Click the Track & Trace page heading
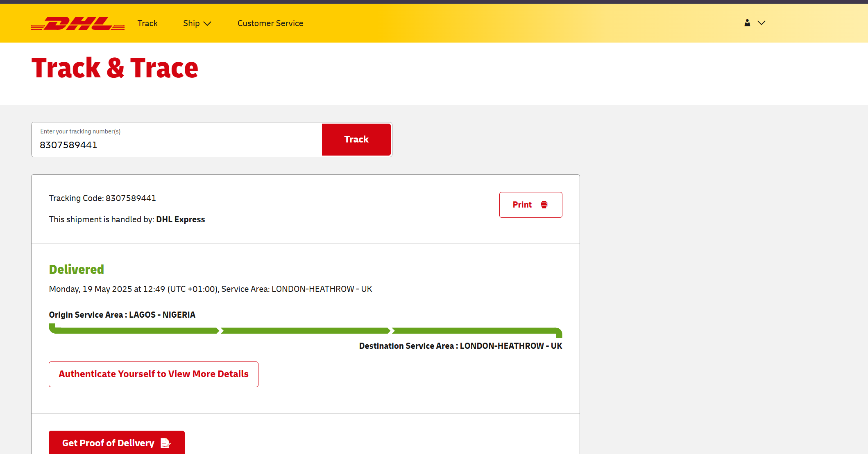Screen dimensions: 868x454 [115, 68]
